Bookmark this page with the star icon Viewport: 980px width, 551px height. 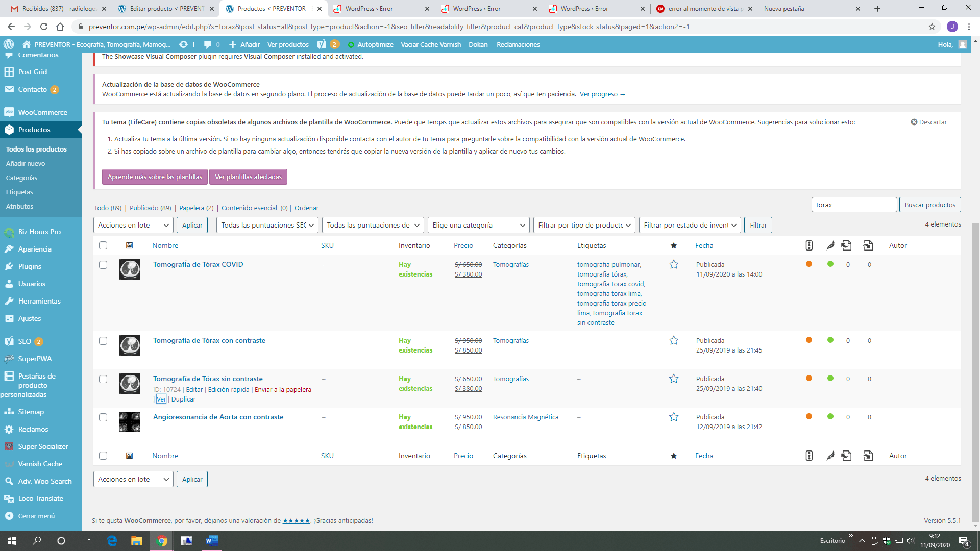pyautogui.click(x=932, y=27)
